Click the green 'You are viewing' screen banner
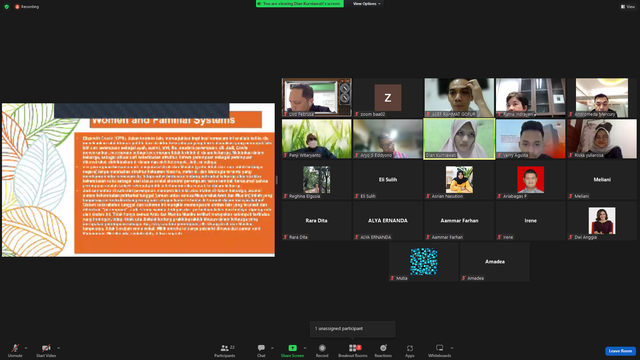This screenshot has width=640, height=360. 300,4
